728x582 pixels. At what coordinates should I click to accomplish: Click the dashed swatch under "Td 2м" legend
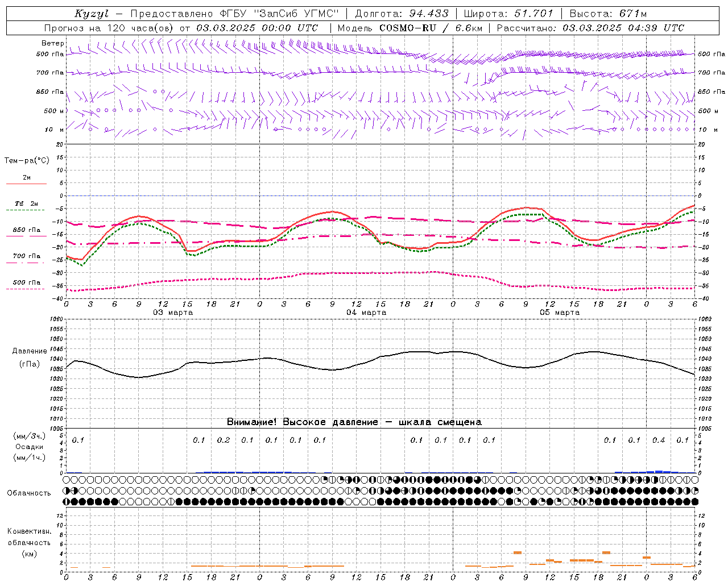pyautogui.click(x=26, y=210)
